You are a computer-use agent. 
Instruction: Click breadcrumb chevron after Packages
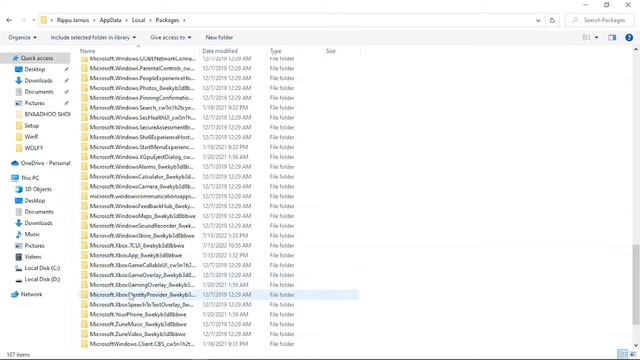click(184, 20)
